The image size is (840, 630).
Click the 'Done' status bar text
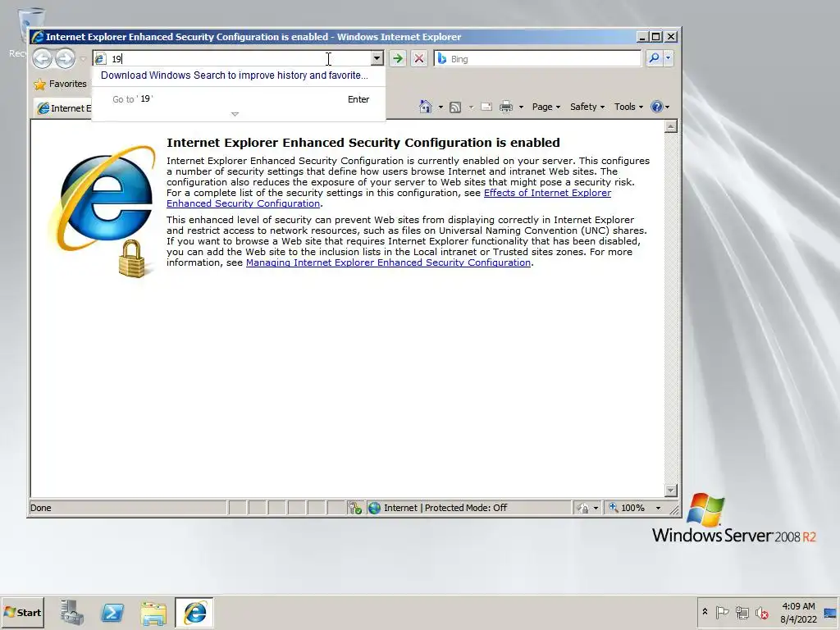[x=41, y=508]
